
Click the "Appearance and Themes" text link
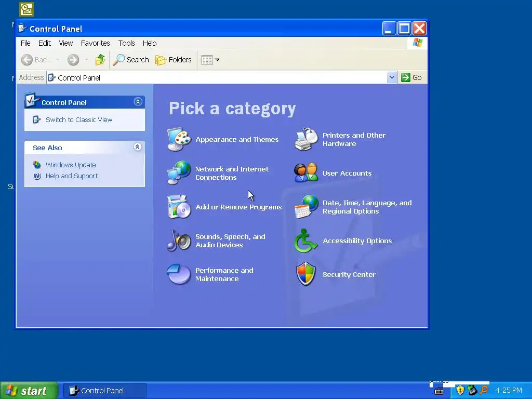coord(237,139)
